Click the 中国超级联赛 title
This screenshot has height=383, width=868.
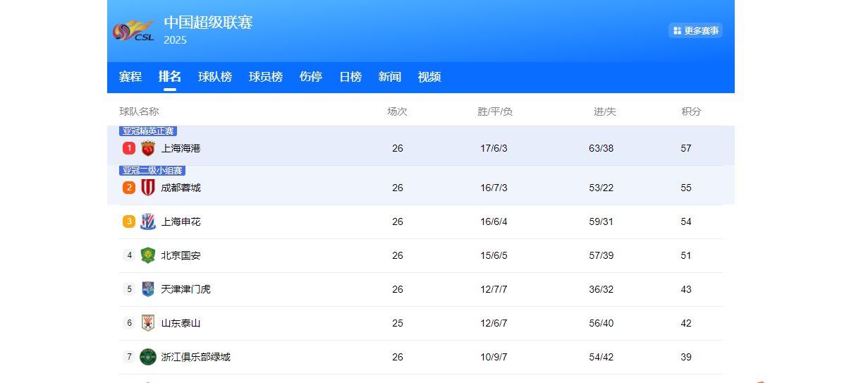tap(208, 22)
